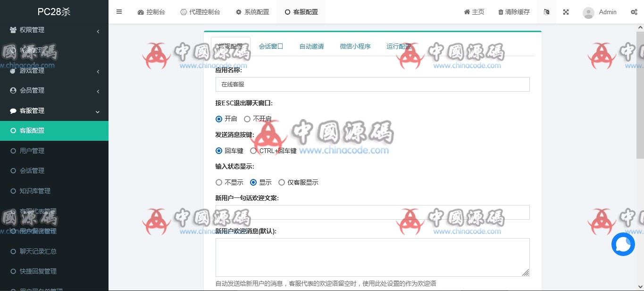
Task: Open the 代理控制台 top tab
Action: click(x=200, y=12)
